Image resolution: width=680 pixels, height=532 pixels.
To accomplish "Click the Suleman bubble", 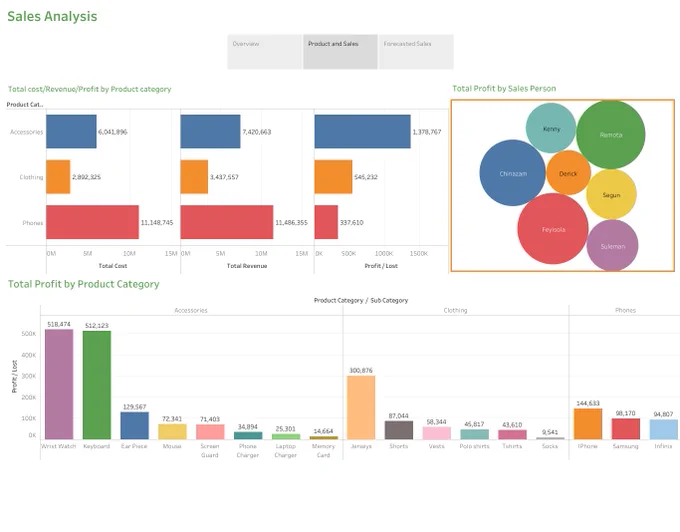I will pyautogui.click(x=612, y=245).
